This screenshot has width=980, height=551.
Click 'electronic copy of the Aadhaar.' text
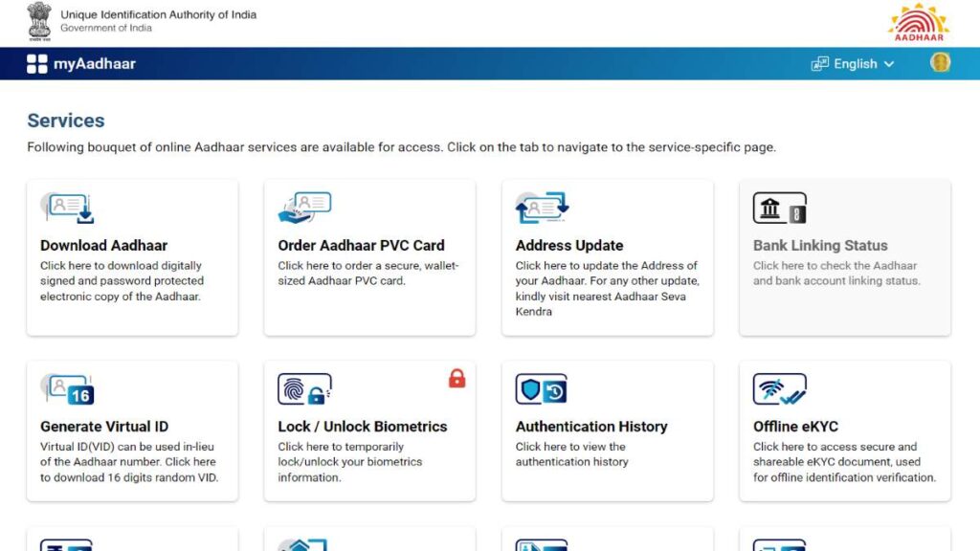coord(121,297)
